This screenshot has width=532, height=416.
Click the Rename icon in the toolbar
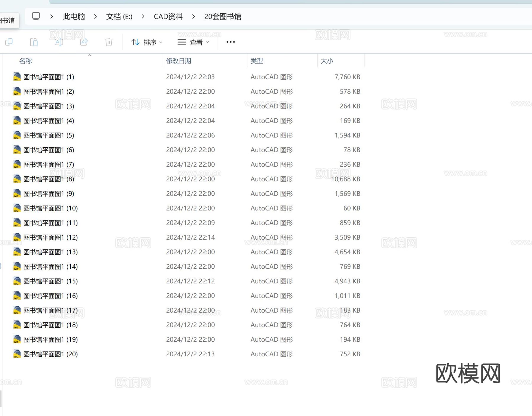click(59, 42)
